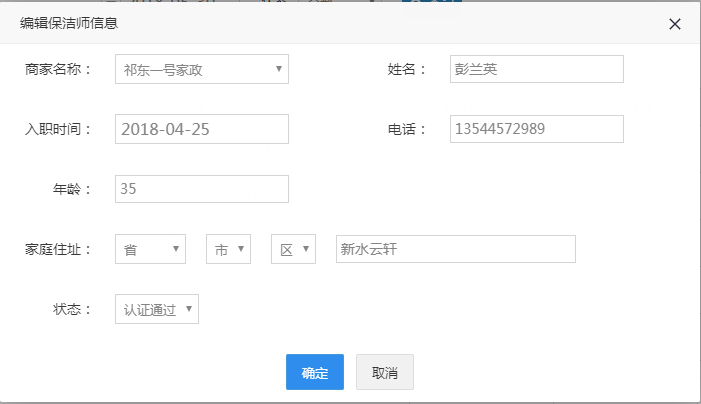Image resolution: width=701 pixels, height=404 pixels.
Task: Open the 商家名称 dropdown showing 祁东一号家政
Action: pos(202,69)
